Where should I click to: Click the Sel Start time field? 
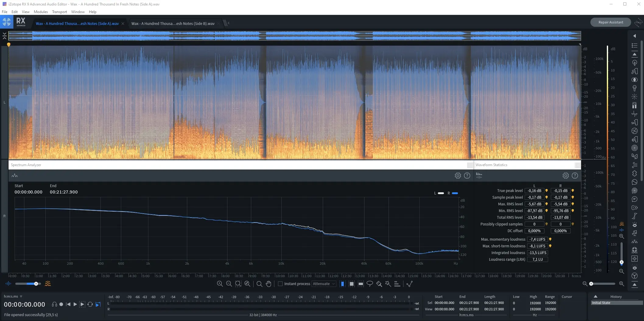click(444, 303)
